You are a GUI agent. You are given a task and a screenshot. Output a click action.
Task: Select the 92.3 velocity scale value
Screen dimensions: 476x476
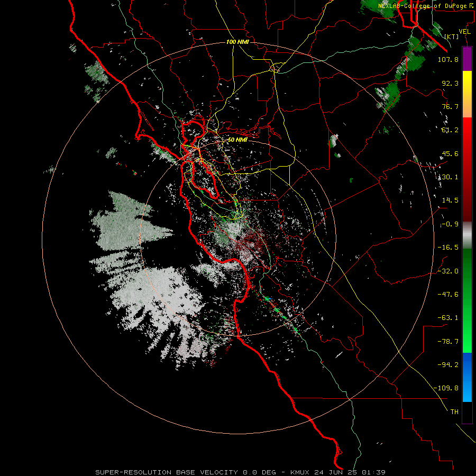450,83
